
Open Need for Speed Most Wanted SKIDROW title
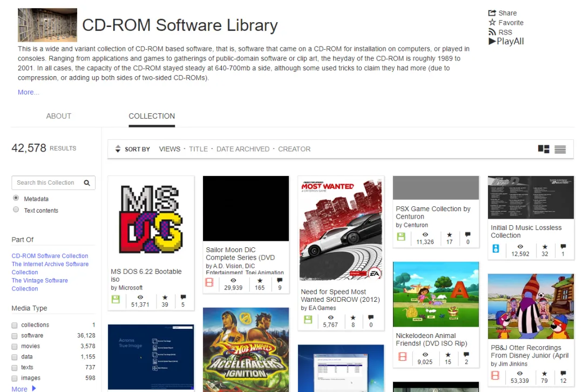pyautogui.click(x=340, y=296)
